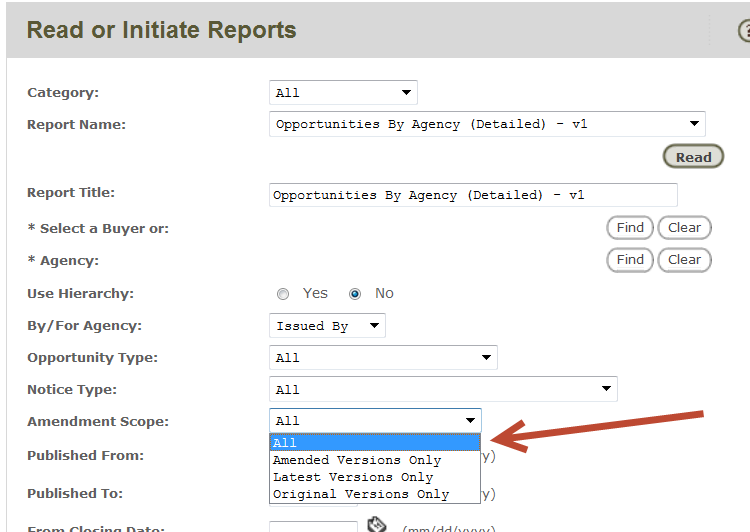Screen dimensions: 750x532
Task: Click Find in the Agency row
Action: click(x=630, y=260)
